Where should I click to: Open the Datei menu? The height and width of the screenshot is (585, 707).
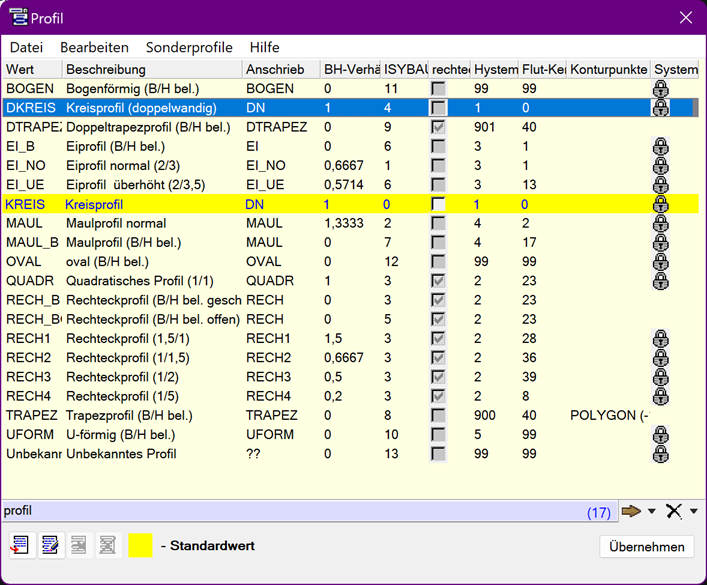click(x=26, y=47)
